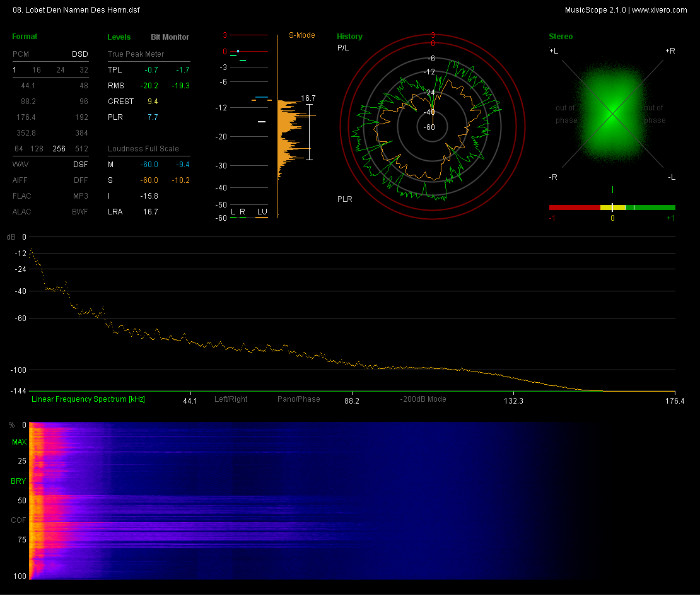Viewport: 700px width, 596px height.
Task: Select the Levels panel tab
Action: tap(119, 37)
